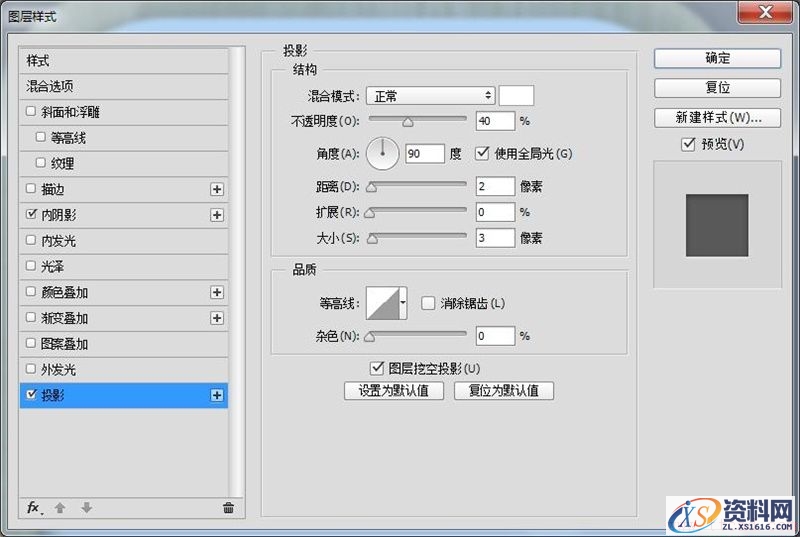Click the 距离 value field showing 2
800x537 pixels.
coord(495,186)
